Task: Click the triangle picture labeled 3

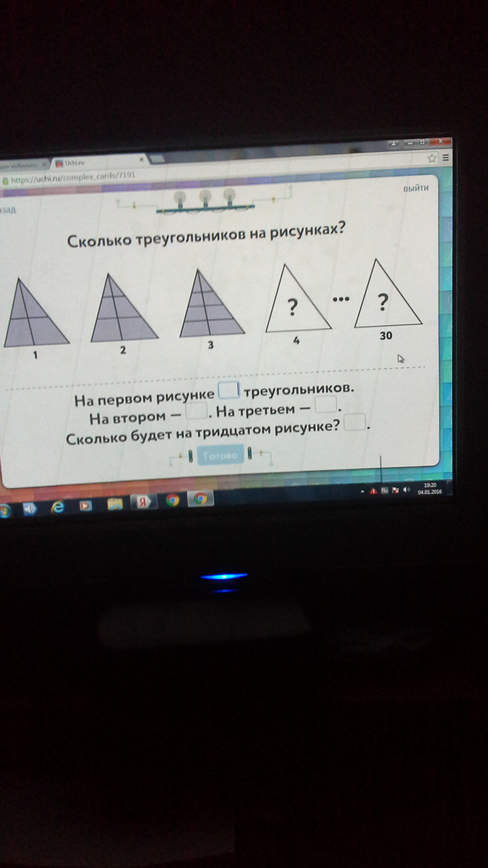Action: tap(212, 302)
